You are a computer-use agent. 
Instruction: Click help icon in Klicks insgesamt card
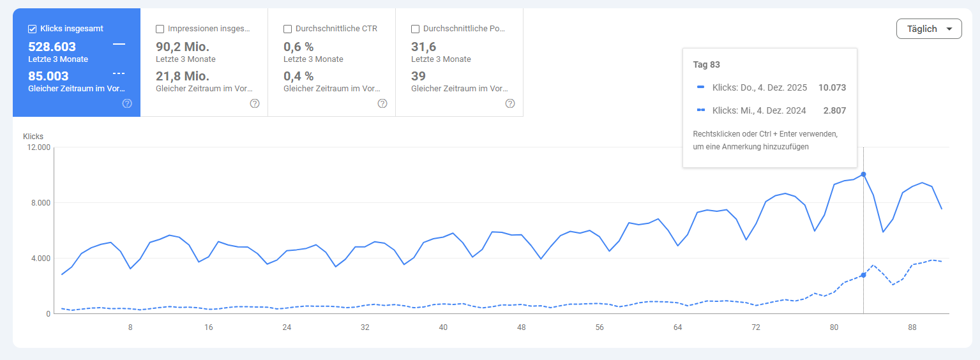[x=127, y=103]
